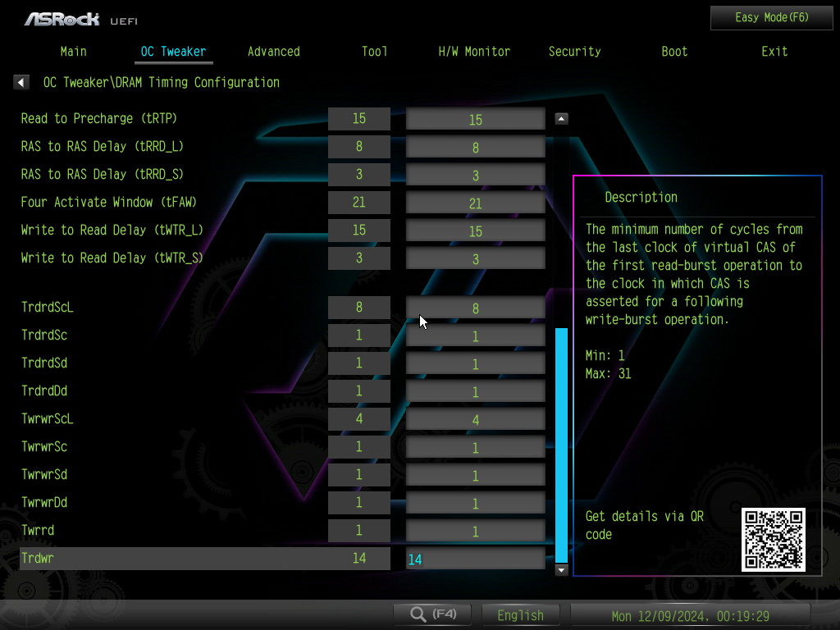Viewport: 840px width, 630px height.
Task: Click the Min: 1 text
Action: [605, 355]
